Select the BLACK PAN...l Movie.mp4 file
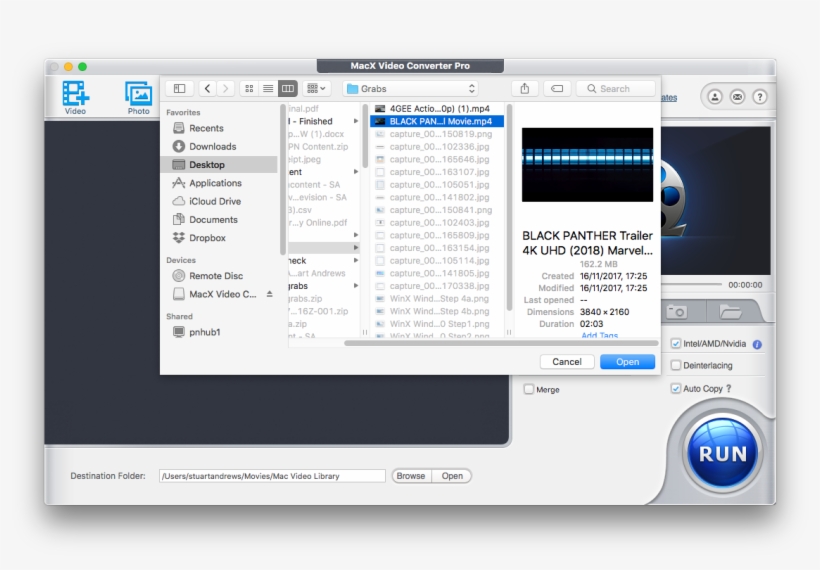This screenshot has height=570, width=820. [437, 121]
